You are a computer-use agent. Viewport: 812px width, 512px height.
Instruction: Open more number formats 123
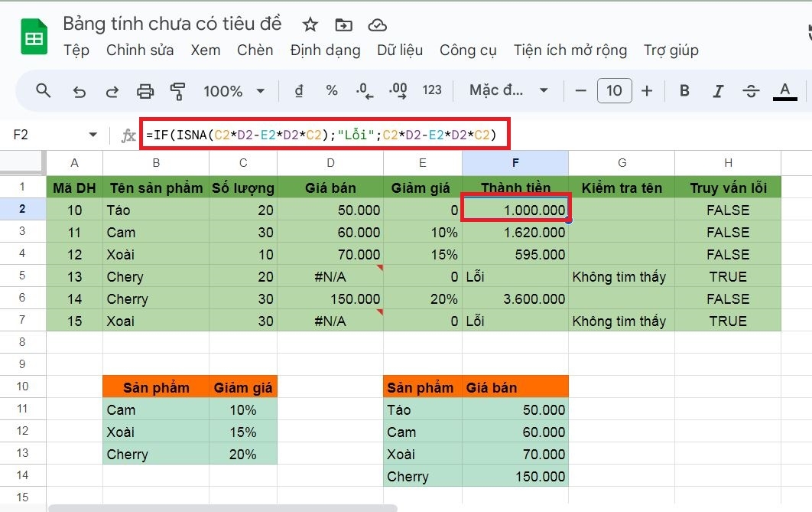pyautogui.click(x=431, y=90)
